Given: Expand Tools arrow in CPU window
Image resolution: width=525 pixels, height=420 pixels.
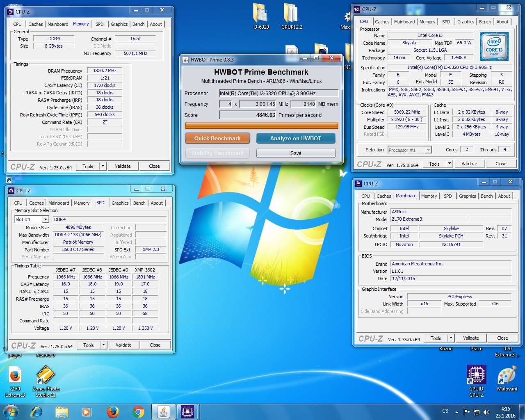Looking at the screenshot, I should coord(450,164).
